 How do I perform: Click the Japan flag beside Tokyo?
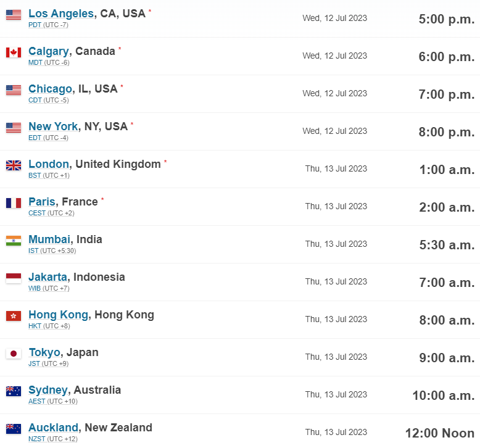(x=14, y=354)
